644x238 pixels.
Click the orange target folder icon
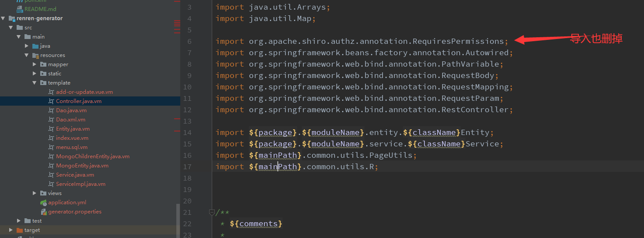20,230
